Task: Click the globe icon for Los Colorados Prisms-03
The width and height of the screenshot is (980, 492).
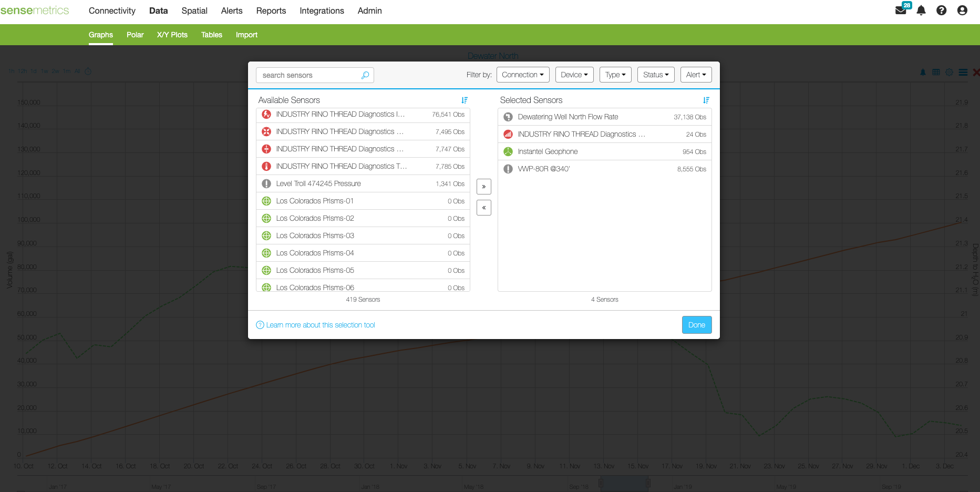Action: pos(266,235)
